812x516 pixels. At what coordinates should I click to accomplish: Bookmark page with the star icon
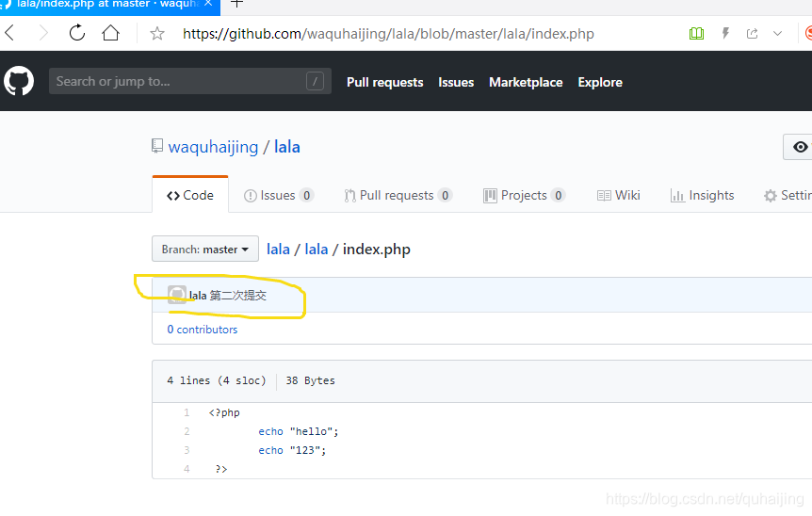157,34
